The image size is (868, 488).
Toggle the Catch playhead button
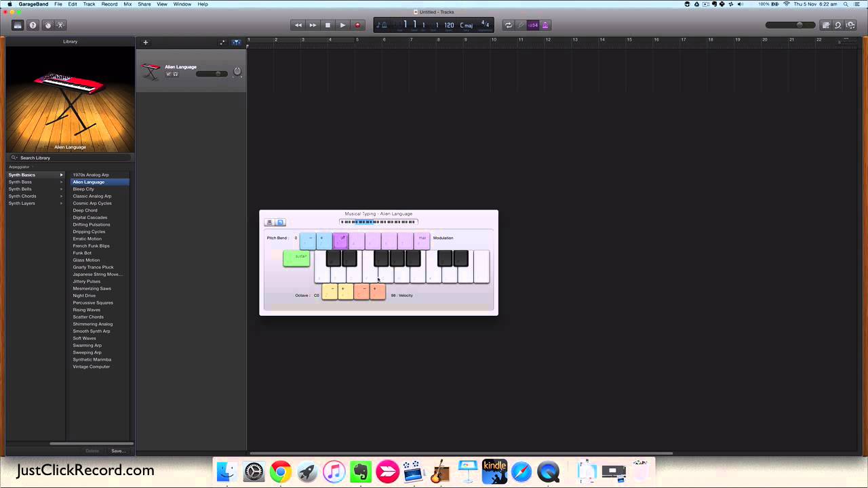pos(236,42)
